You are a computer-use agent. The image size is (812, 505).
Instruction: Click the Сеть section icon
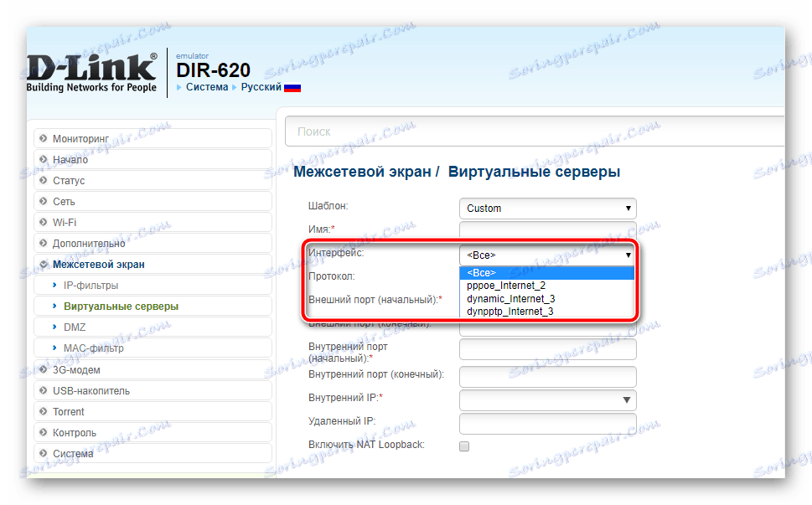(x=42, y=201)
